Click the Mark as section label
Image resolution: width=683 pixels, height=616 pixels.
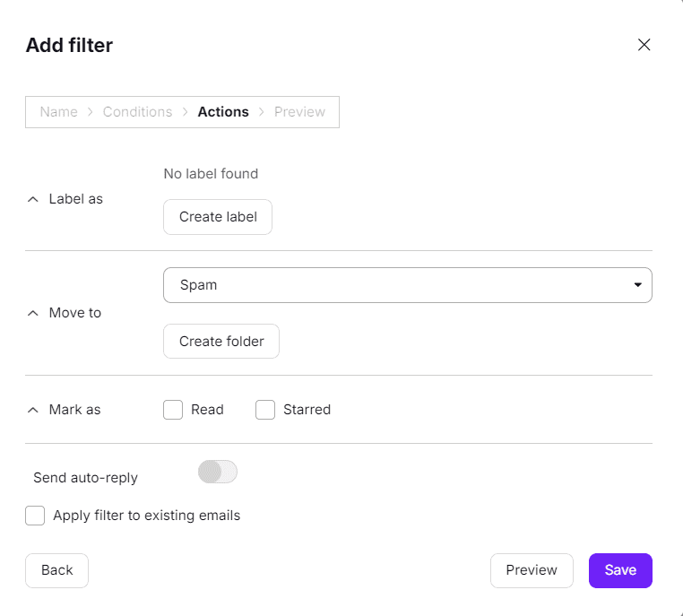74,410
